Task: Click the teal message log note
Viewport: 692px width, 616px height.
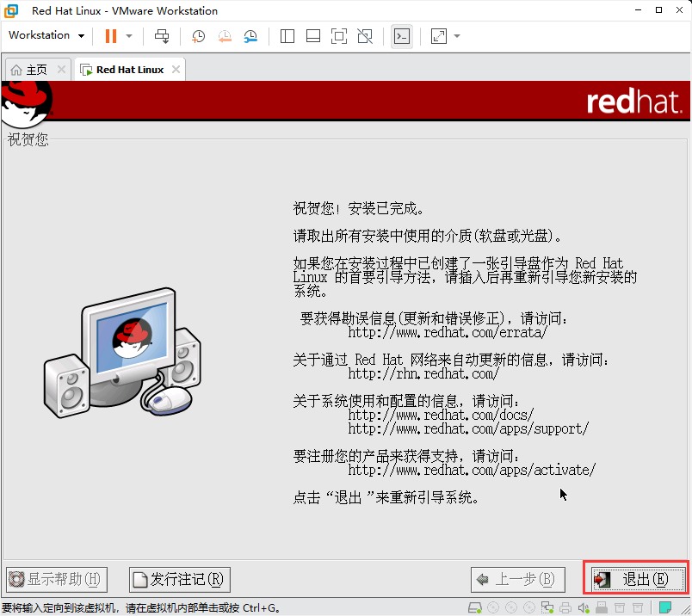Action: tap(664, 607)
